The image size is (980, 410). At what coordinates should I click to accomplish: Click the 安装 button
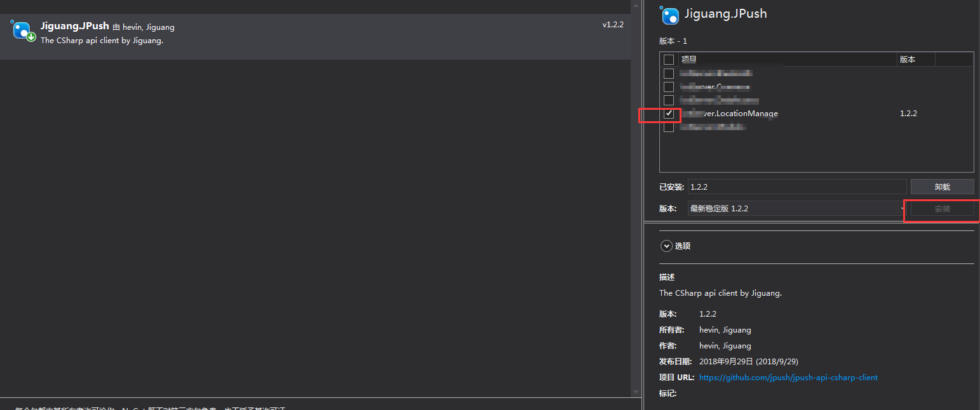pyautogui.click(x=942, y=209)
